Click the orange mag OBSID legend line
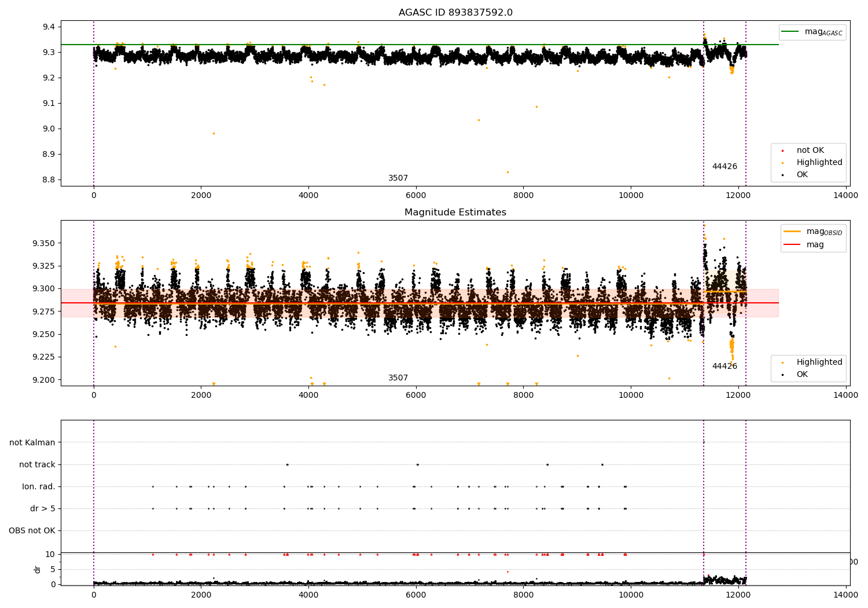The image size is (868, 608). point(792,231)
